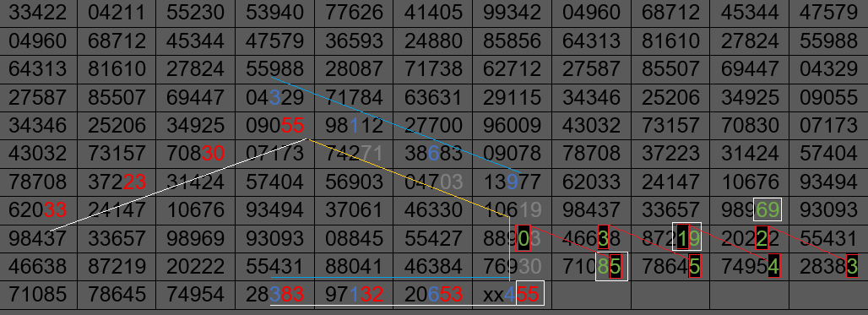Select the 28087 cell
Viewport: 868px width, 315px height.
[x=354, y=69]
